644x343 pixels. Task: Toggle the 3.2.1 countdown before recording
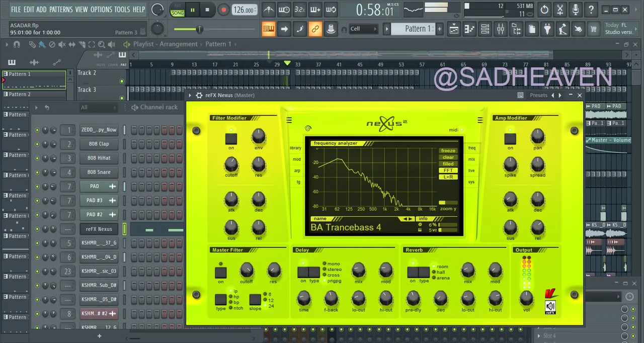tap(299, 9)
